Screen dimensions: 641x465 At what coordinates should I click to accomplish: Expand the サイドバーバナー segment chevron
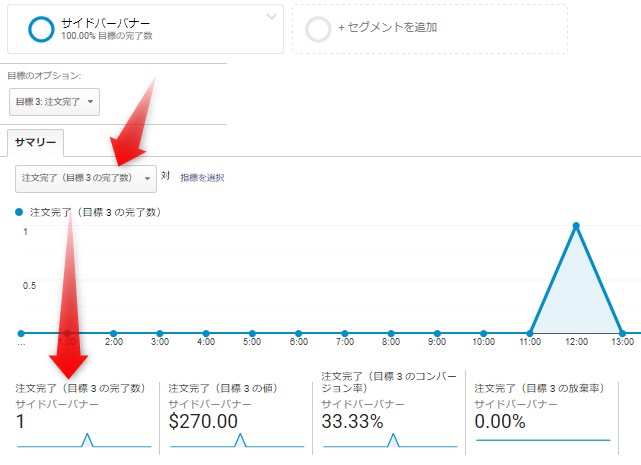coord(272,16)
